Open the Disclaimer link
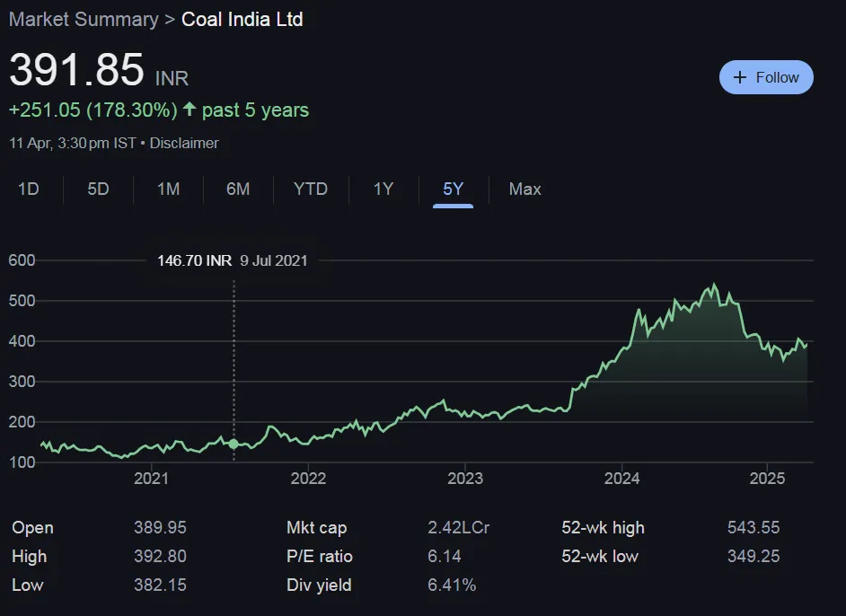Screen dimensions: 846x616 184,143
